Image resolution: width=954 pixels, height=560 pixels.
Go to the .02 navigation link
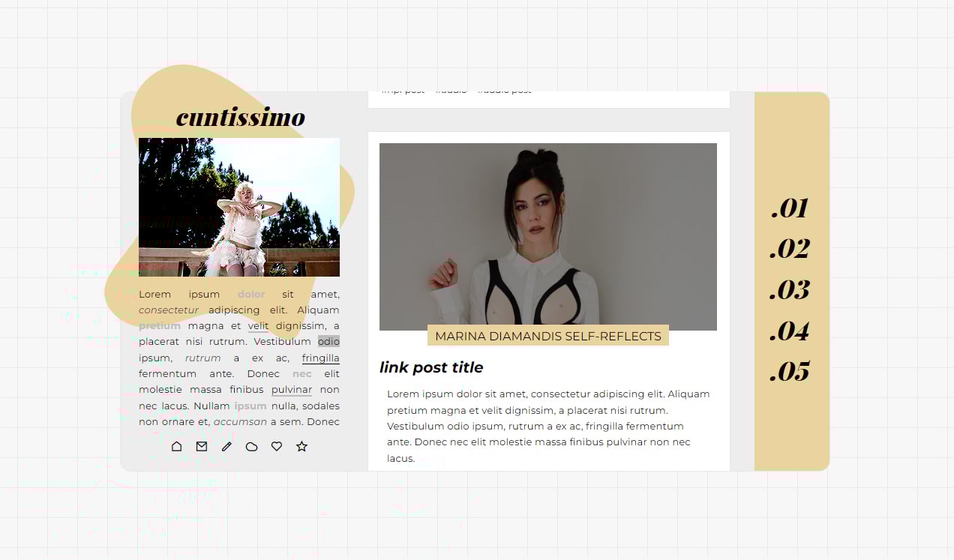click(x=790, y=249)
